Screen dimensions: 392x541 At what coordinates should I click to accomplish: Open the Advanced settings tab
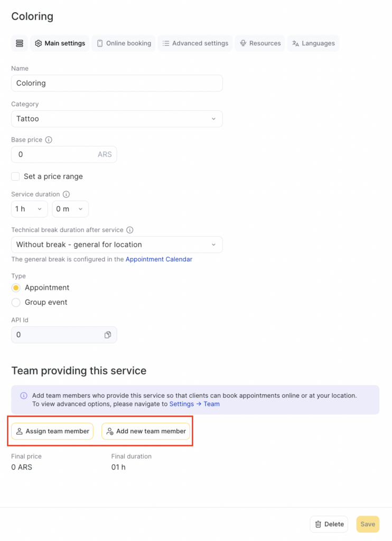tap(195, 43)
